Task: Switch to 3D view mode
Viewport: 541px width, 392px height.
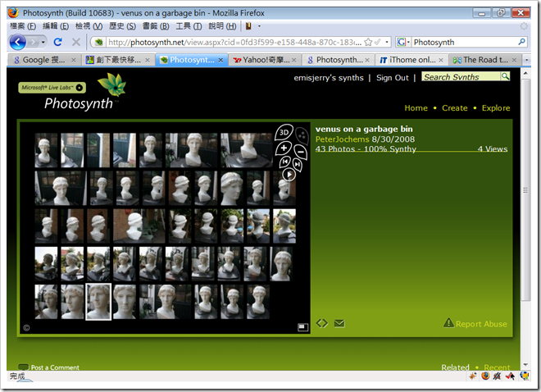Action: click(284, 133)
